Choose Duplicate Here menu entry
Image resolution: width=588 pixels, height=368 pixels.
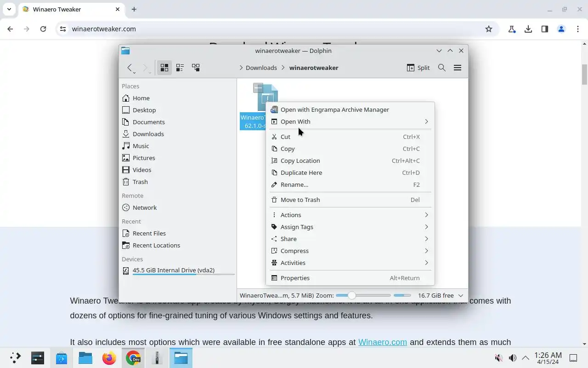(x=350, y=172)
